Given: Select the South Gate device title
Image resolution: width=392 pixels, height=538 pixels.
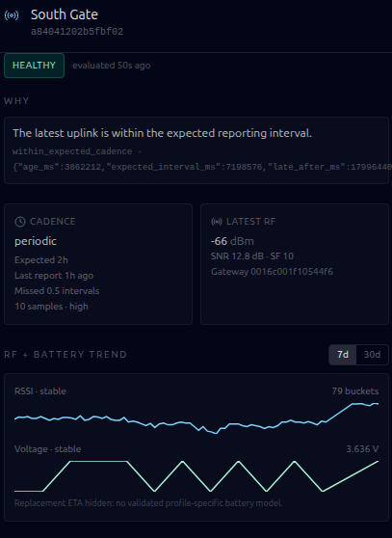Looking at the screenshot, I should tap(65, 14).
